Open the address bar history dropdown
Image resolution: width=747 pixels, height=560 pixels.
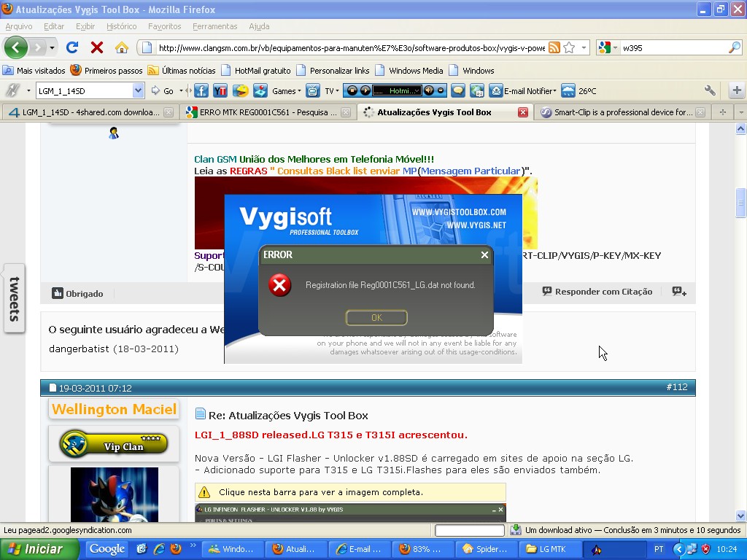point(584,47)
